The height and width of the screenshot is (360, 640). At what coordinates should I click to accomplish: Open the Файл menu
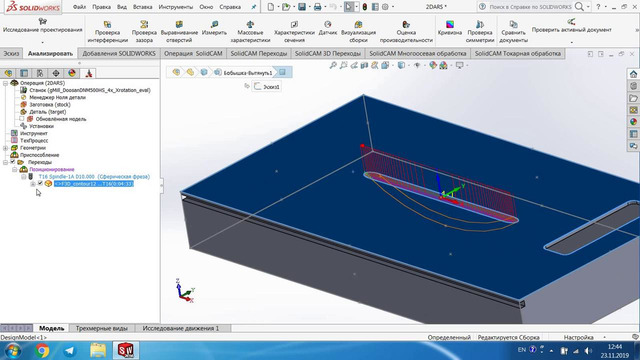pyautogui.click(x=79, y=7)
